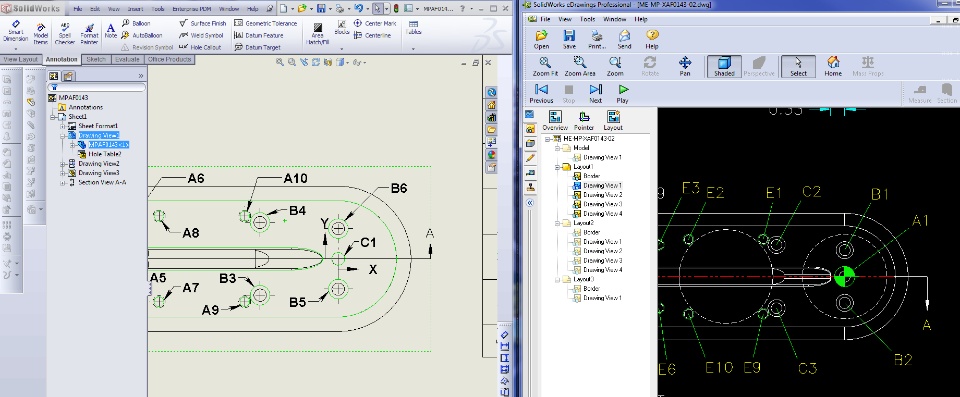This screenshot has height=397, width=960.
Task: Collapse the Sheet1 tree node
Action: 53,116
